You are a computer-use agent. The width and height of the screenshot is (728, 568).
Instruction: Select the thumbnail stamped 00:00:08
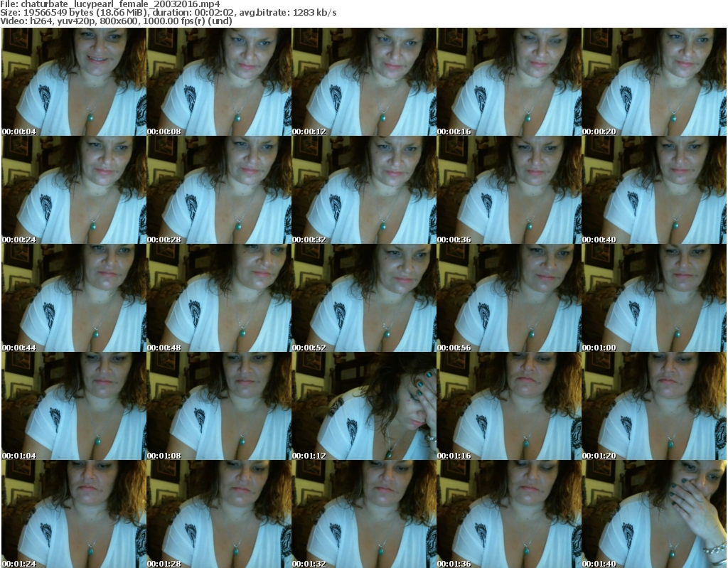(219, 82)
